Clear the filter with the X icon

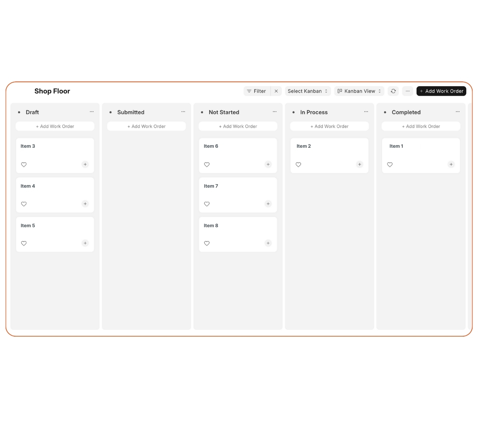(276, 91)
